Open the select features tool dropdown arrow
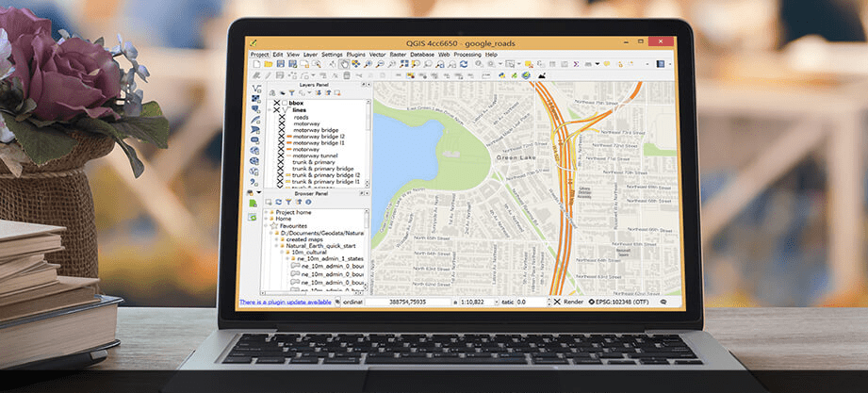Screen dimensions: 868x393 pos(518,64)
